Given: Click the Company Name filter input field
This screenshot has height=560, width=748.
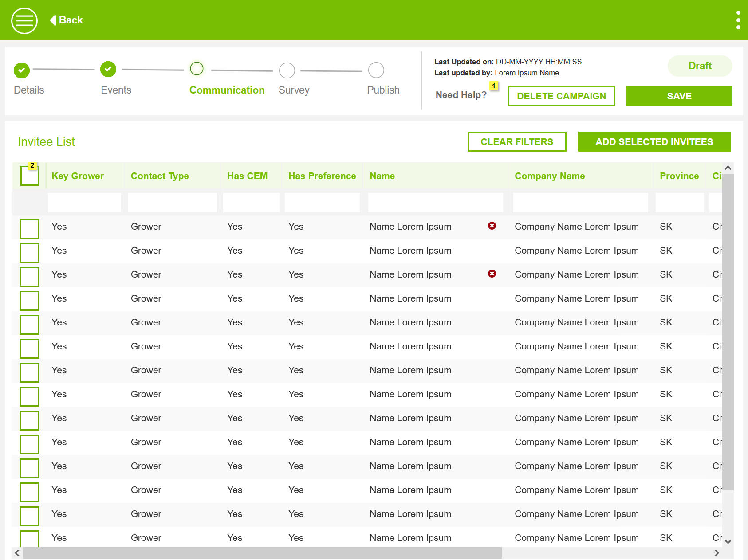Looking at the screenshot, I should [x=580, y=203].
